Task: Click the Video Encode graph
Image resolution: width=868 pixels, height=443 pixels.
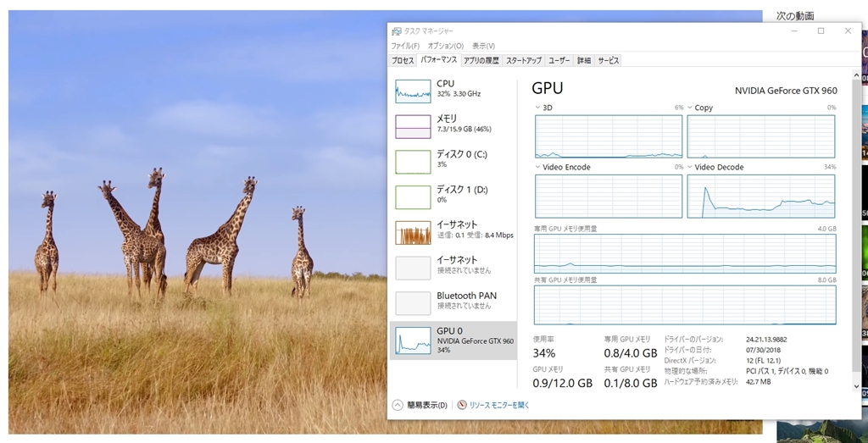Action: tap(609, 197)
